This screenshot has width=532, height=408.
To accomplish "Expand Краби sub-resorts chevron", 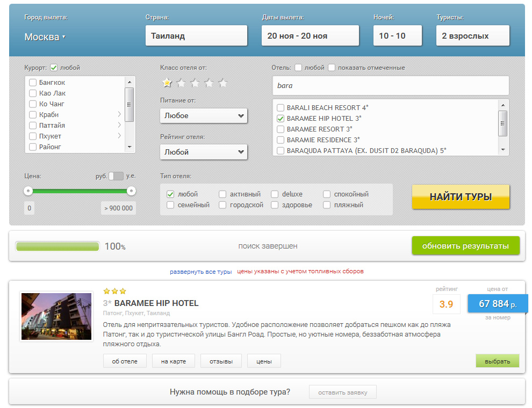I will click(x=119, y=114).
